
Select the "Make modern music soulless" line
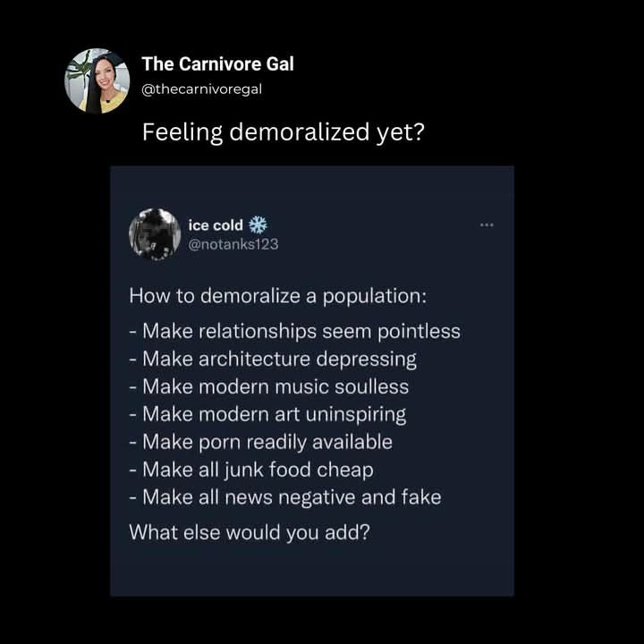click(268, 386)
